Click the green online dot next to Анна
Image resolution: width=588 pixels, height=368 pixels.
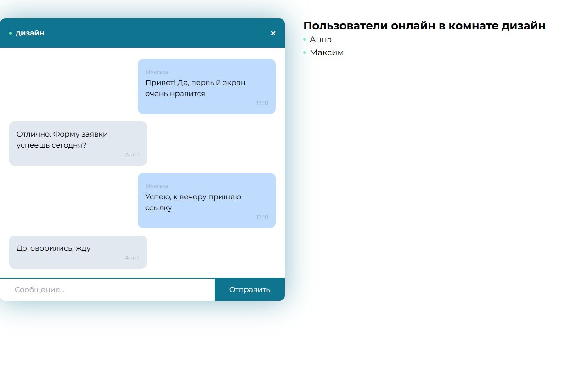point(305,40)
